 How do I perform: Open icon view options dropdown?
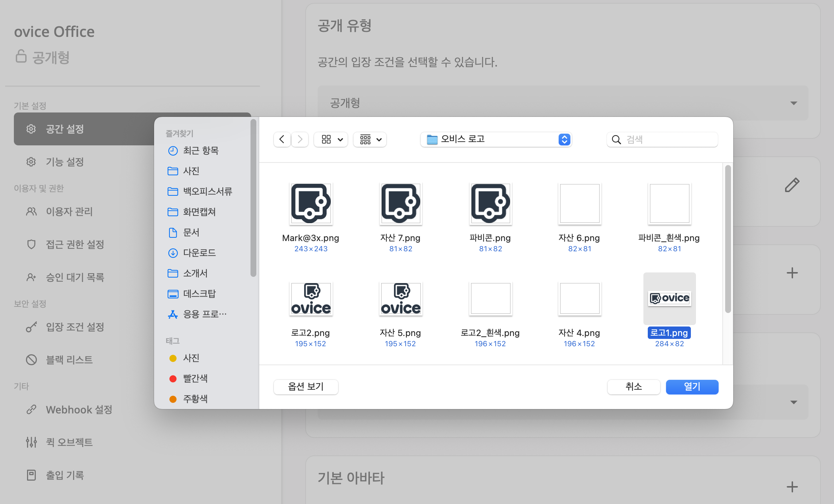pyautogui.click(x=331, y=139)
